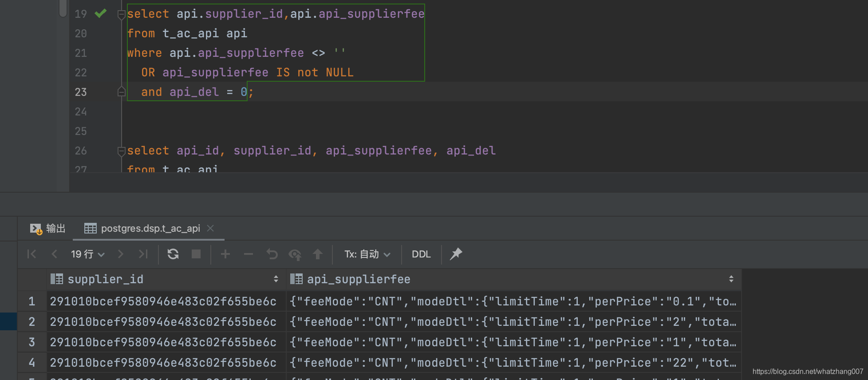Screen dimensions: 868x380
Task: Open the 输出 output tab
Action: 48,228
